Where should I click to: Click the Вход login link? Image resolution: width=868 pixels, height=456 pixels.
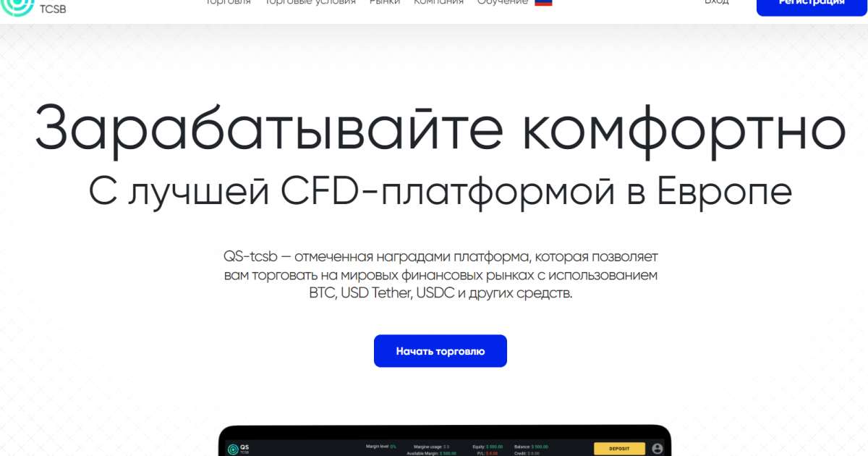point(716,3)
